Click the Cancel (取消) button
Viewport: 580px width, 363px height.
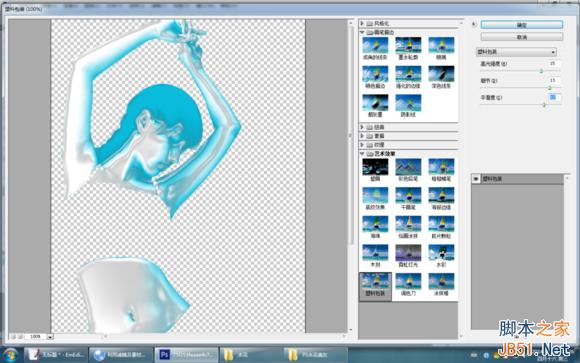pos(522,37)
